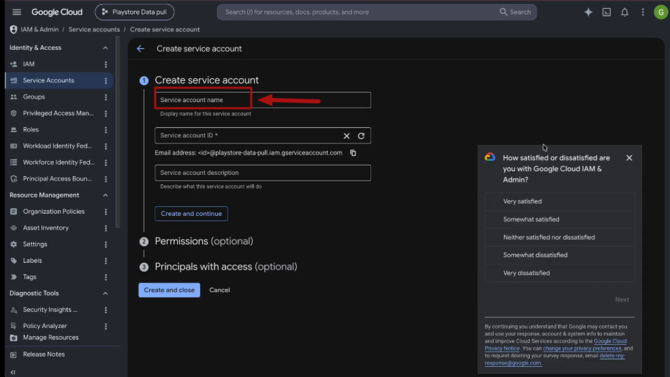Image resolution: width=670 pixels, height=377 pixels.
Task: Open Workforce Identity Federation sidebar item
Action: pos(59,162)
